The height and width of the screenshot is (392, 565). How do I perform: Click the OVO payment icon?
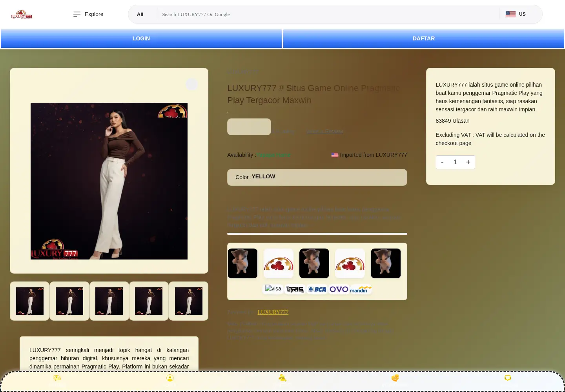[339, 289]
